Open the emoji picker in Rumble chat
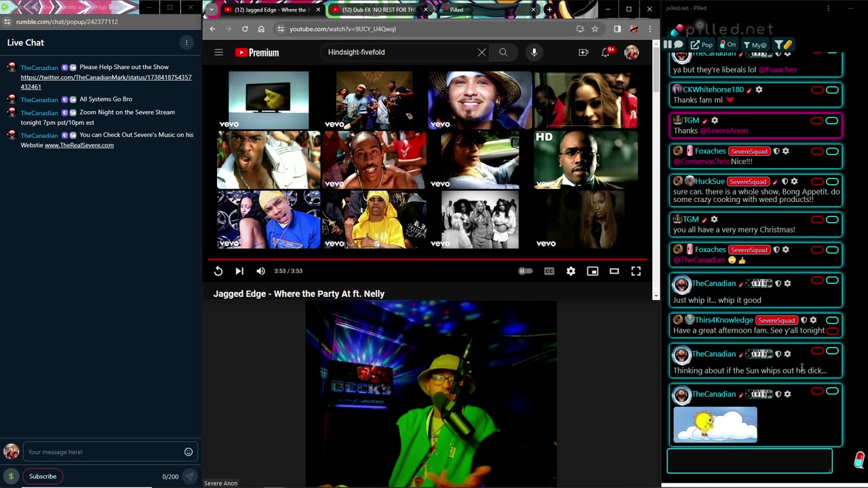 tap(189, 452)
